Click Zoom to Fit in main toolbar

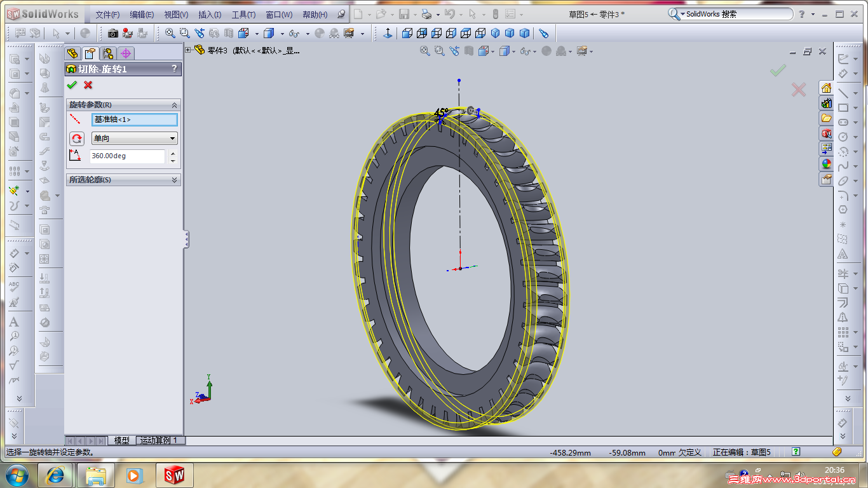pyautogui.click(x=170, y=33)
